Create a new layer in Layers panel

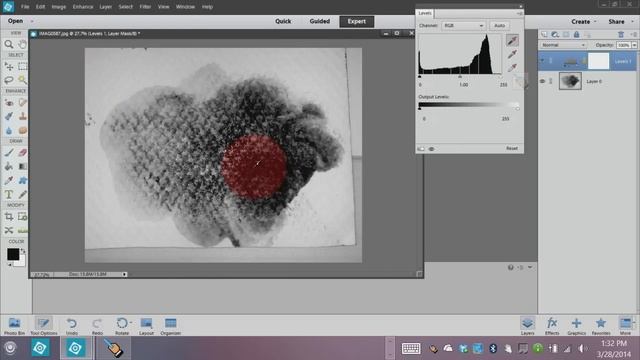pyautogui.click(x=544, y=35)
